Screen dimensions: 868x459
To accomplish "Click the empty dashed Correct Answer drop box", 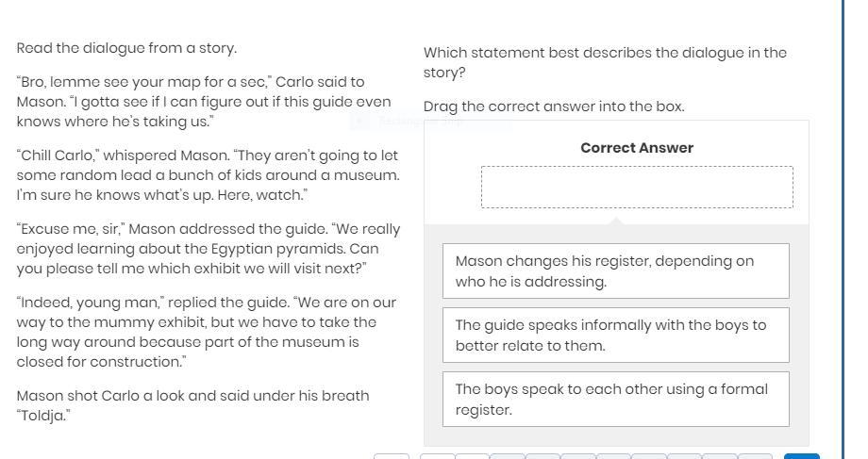I will pos(637,188).
